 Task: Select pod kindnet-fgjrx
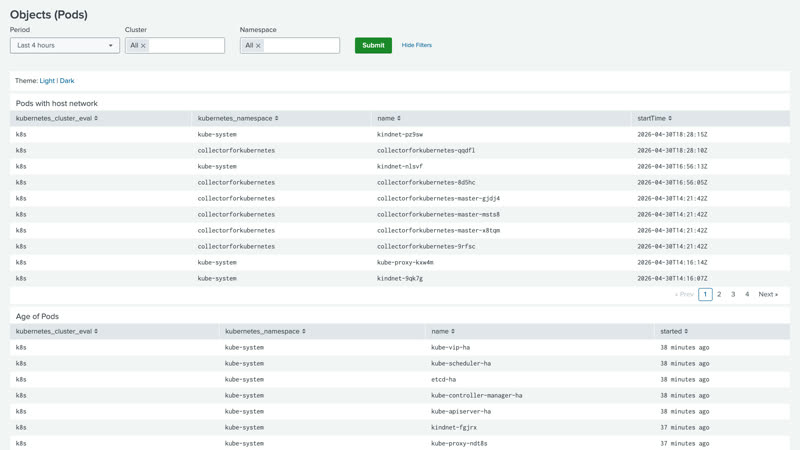click(x=454, y=428)
